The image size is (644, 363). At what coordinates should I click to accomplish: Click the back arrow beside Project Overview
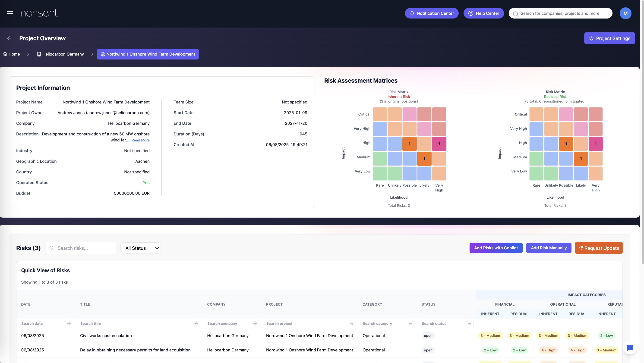(x=9, y=38)
